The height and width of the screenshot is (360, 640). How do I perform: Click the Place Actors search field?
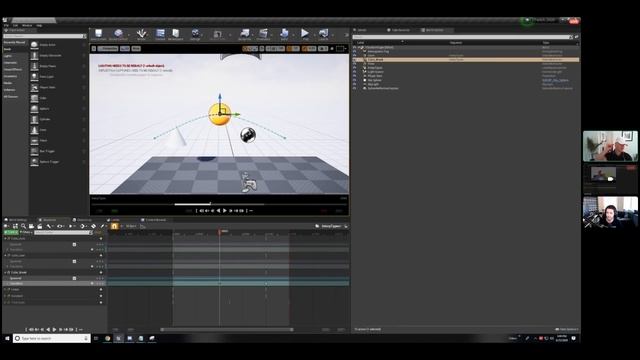point(43,36)
